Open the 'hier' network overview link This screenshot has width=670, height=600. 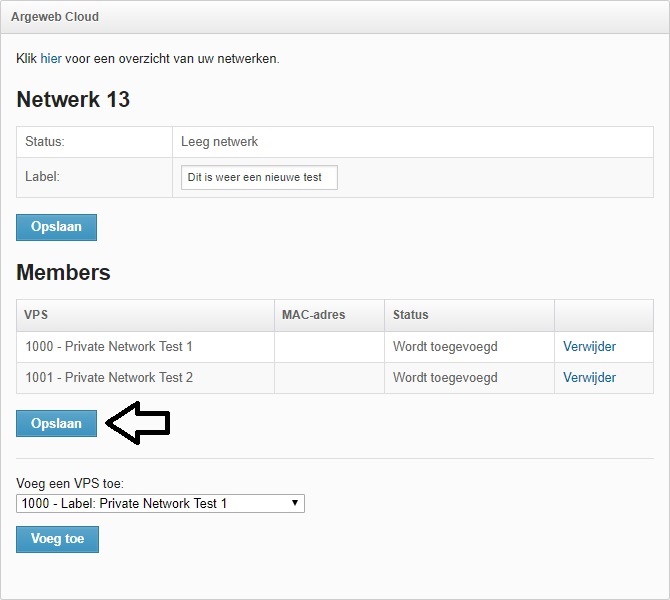pyautogui.click(x=51, y=59)
